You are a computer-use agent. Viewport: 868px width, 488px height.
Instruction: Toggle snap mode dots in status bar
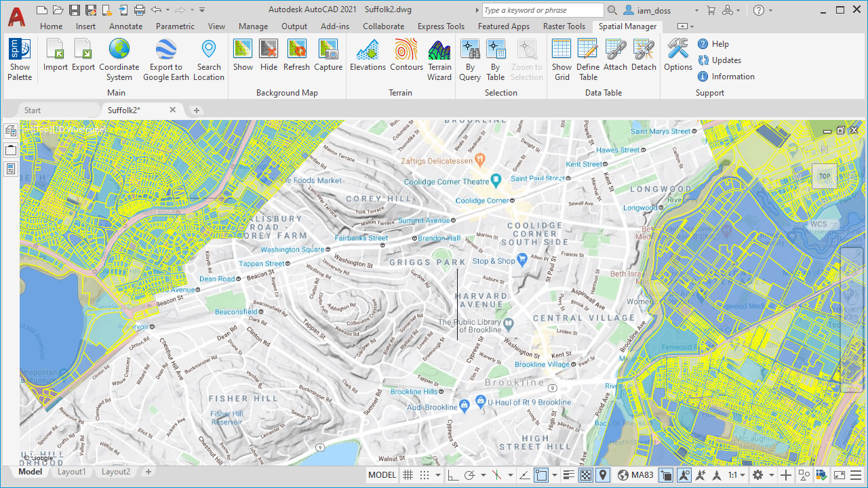(x=425, y=475)
